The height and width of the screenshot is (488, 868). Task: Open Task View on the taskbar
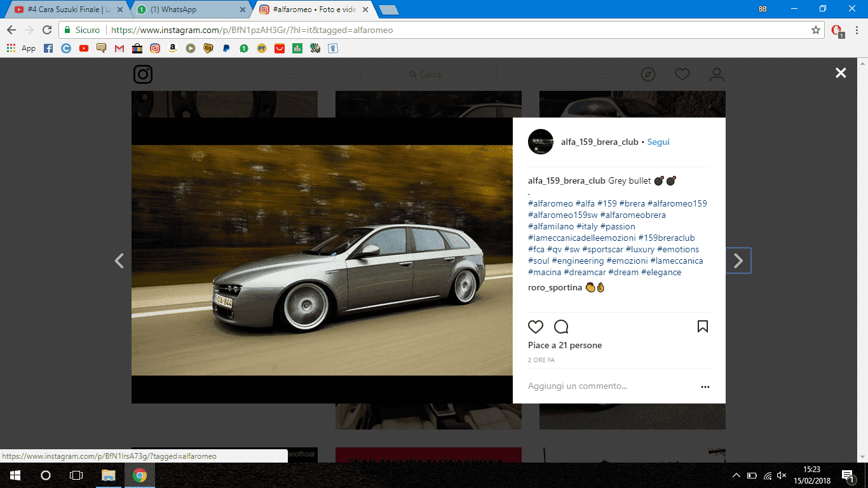click(76, 475)
